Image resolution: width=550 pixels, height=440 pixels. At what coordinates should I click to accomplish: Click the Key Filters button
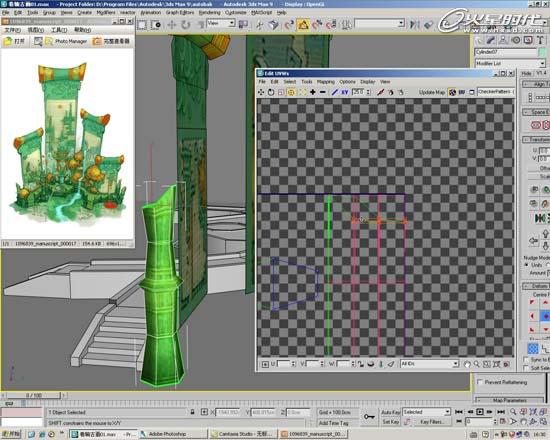[431, 422]
